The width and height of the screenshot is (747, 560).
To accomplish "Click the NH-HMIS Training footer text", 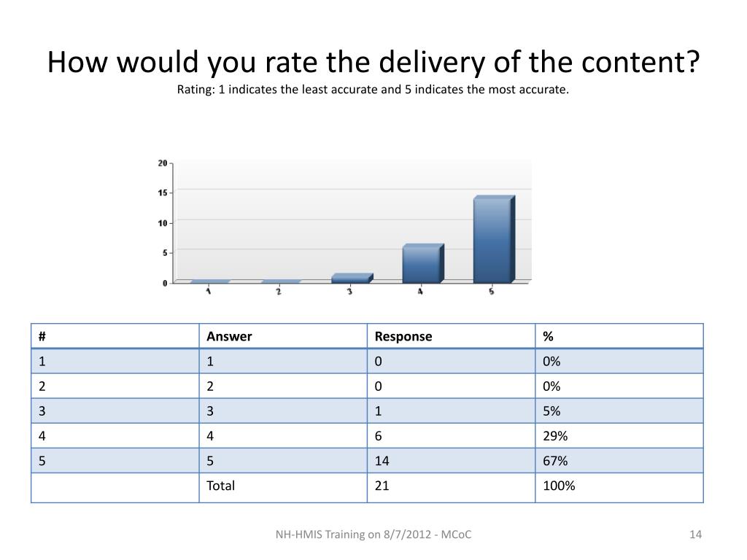I will tap(373, 534).
